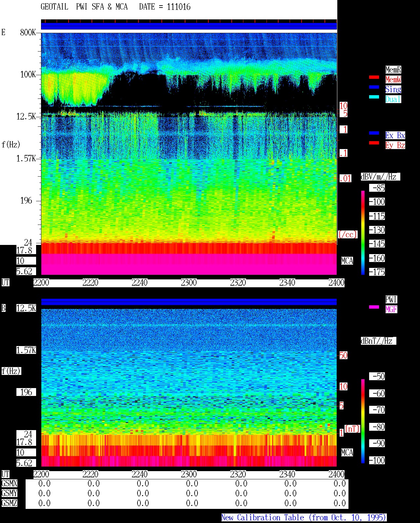
Task: Click the 2340 UT marker under B panel
Action: [287, 474]
